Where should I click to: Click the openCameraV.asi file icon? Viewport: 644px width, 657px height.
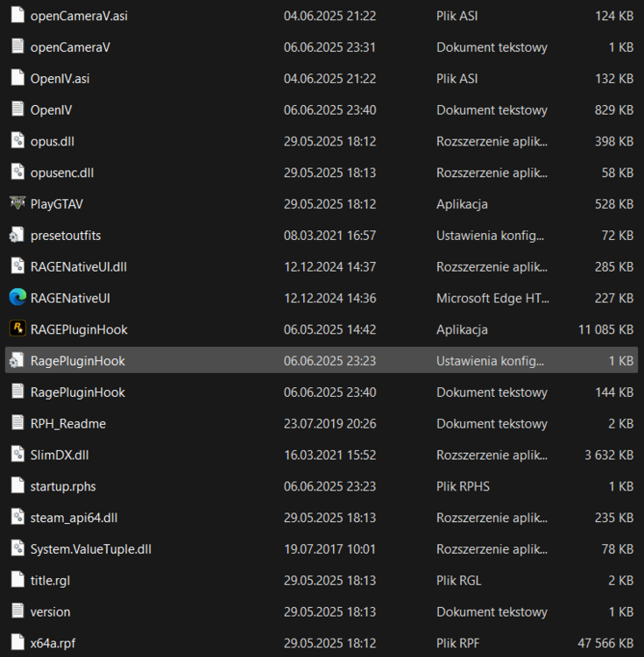pos(18,15)
